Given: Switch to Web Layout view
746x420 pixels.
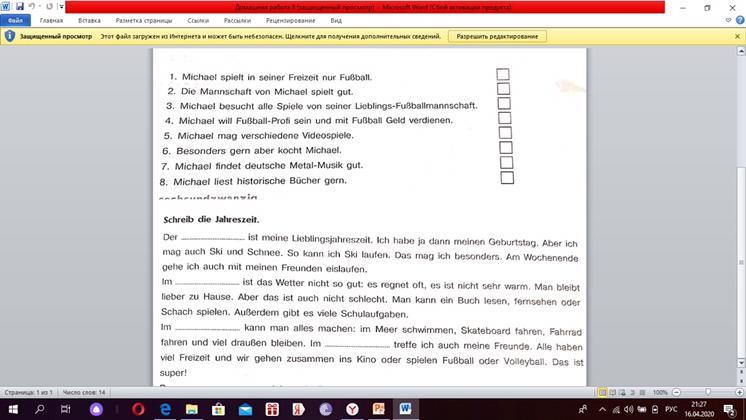Looking at the screenshot, I should (x=622, y=392).
